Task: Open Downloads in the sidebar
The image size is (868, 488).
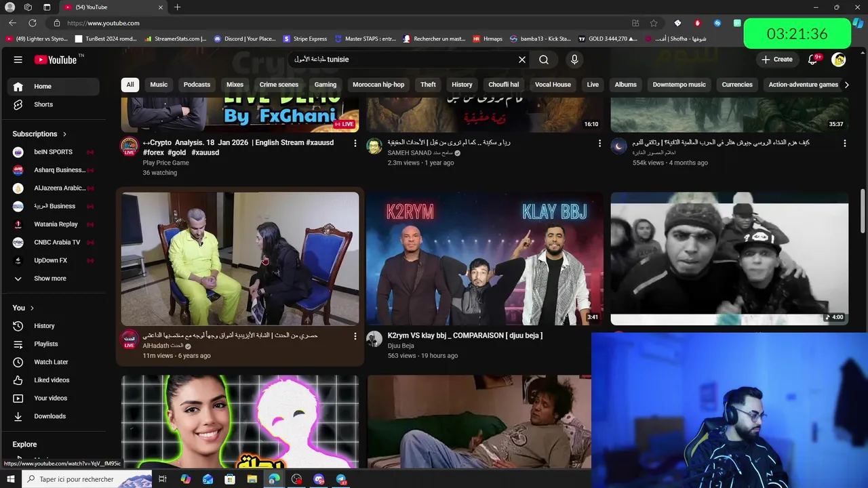Action: [54, 416]
